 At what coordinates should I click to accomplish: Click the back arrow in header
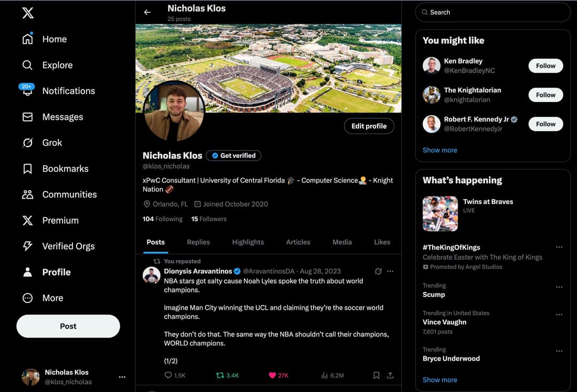coord(147,12)
